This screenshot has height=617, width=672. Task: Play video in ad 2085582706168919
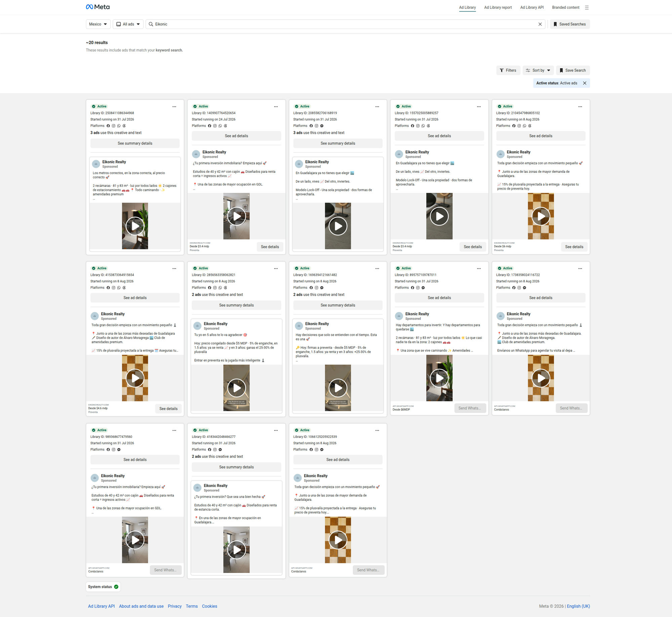[x=338, y=226]
